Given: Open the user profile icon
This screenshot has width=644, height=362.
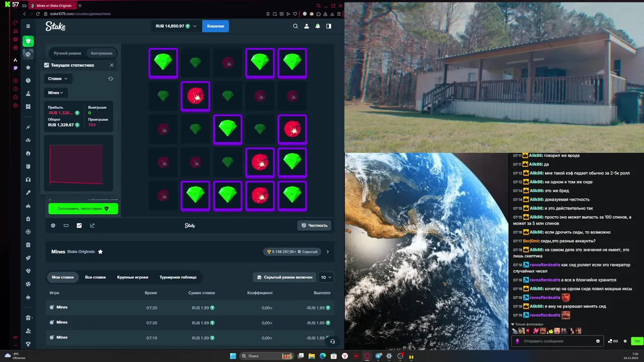Looking at the screenshot, I should [x=306, y=26].
